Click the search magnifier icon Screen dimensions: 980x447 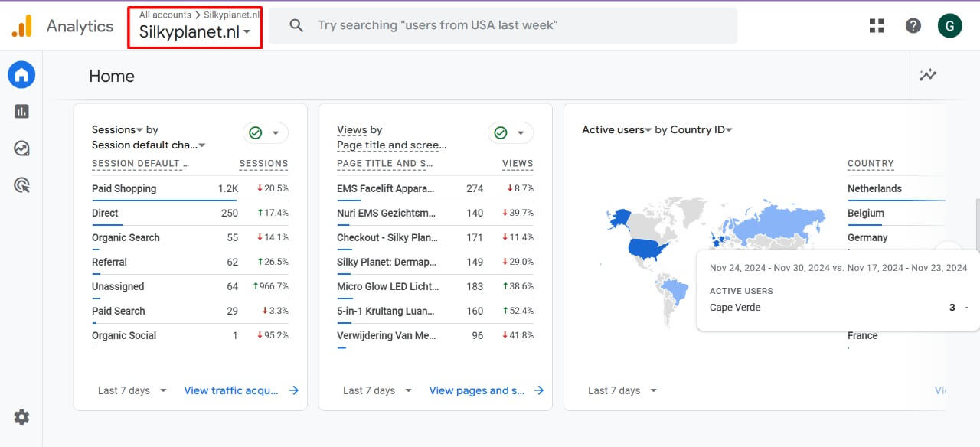point(296,26)
